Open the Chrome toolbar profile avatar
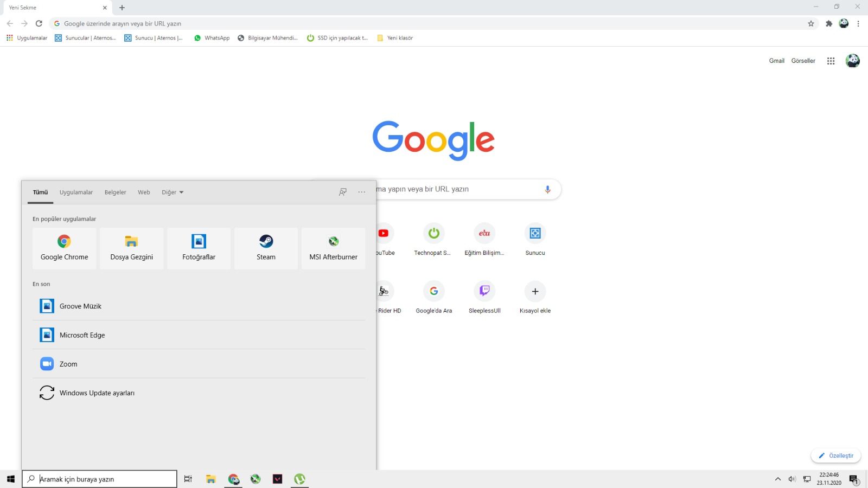The image size is (868, 488). coord(844,23)
